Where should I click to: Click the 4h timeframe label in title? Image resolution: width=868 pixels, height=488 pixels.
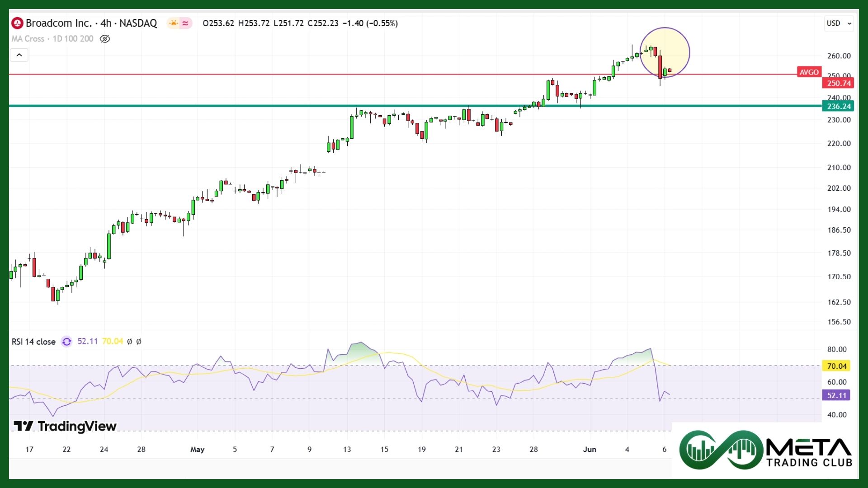click(x=106, y=23)
